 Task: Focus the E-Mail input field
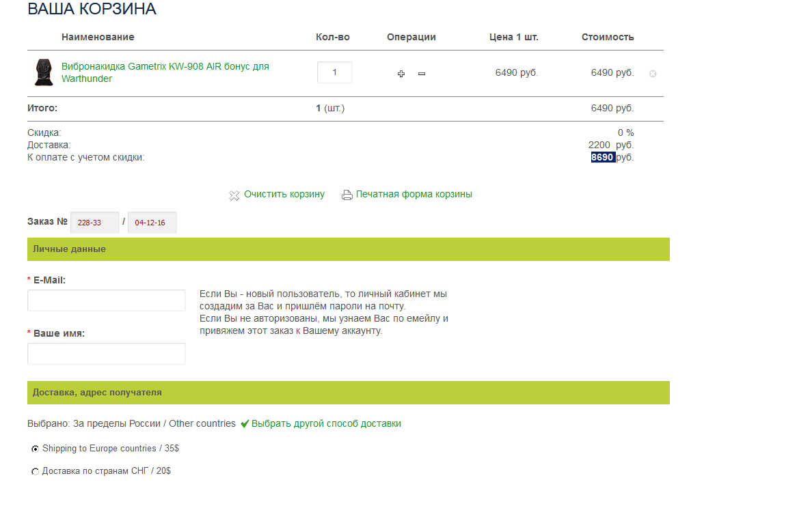pos(107,300)
